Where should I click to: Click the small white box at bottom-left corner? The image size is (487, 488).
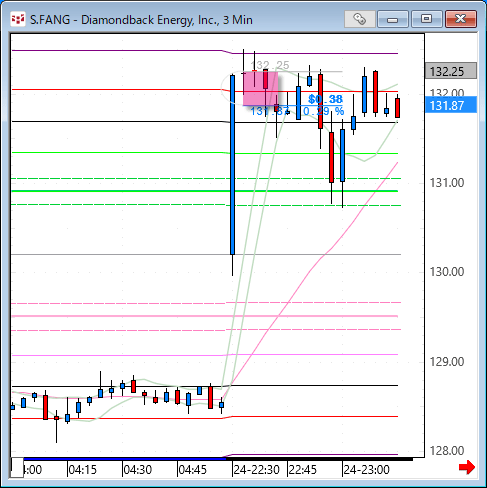click(x=17, y=468)
